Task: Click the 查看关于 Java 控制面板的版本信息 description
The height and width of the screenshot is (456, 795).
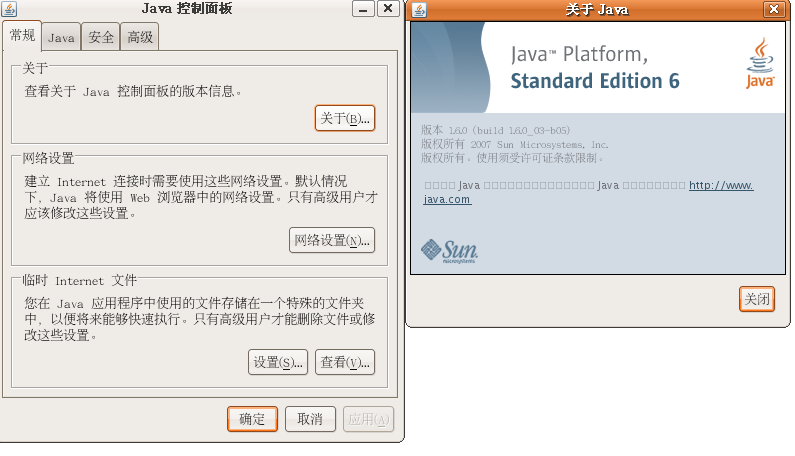Action: (x=133, y=91)
